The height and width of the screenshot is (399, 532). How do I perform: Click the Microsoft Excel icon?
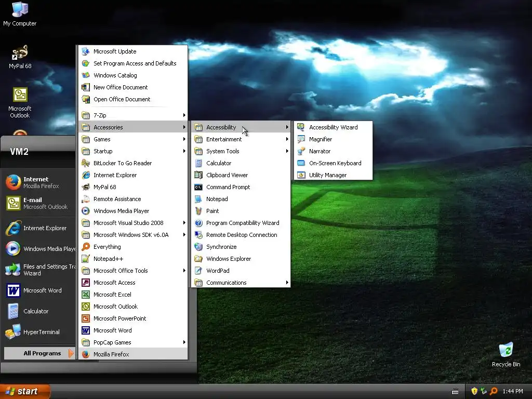(x=86, y=295)
